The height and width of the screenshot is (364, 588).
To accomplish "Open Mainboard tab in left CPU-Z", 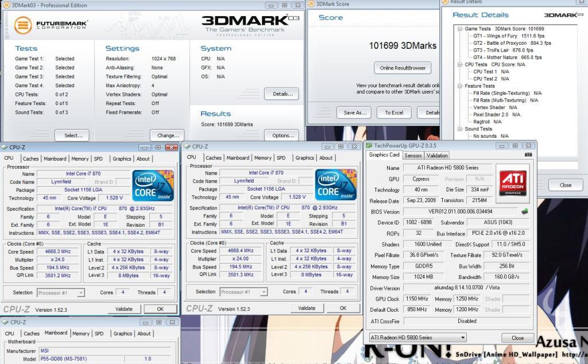I will pyautogui.click(x=55, y=158).
